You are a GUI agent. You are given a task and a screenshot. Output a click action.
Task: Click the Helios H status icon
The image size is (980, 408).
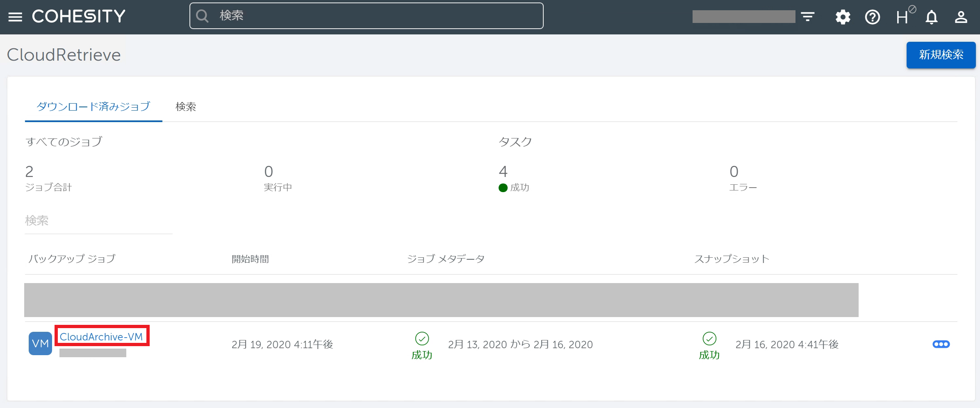click(x=903, y=17)
